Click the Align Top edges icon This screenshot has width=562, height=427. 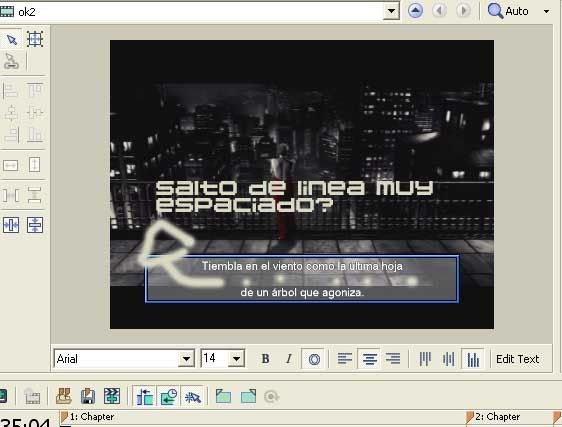[x=35, y=90]
